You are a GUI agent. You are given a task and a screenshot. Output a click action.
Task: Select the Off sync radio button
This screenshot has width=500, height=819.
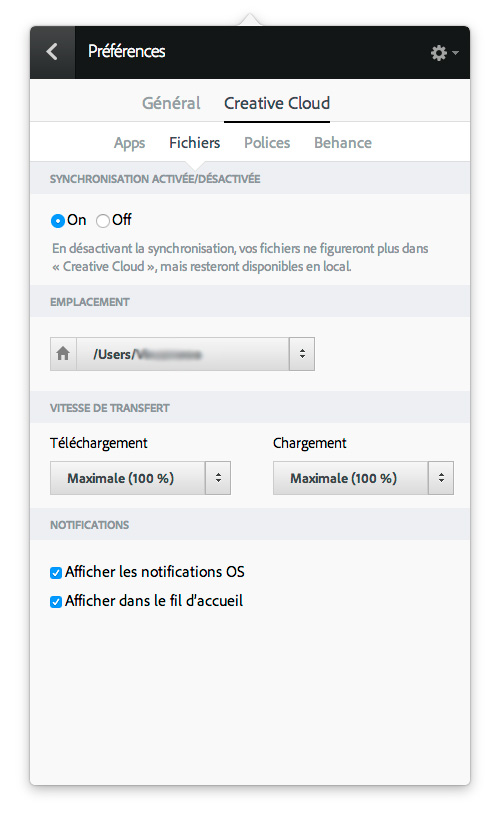[x=103, y=221]
